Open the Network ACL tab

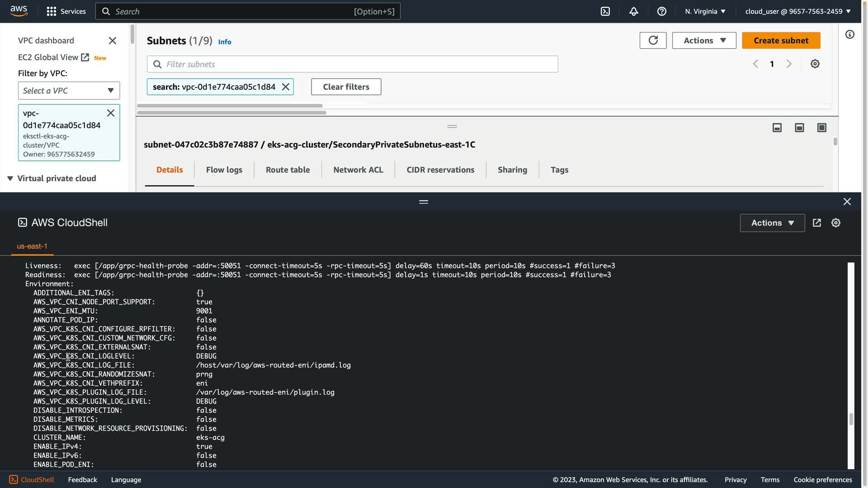point(358,170)
